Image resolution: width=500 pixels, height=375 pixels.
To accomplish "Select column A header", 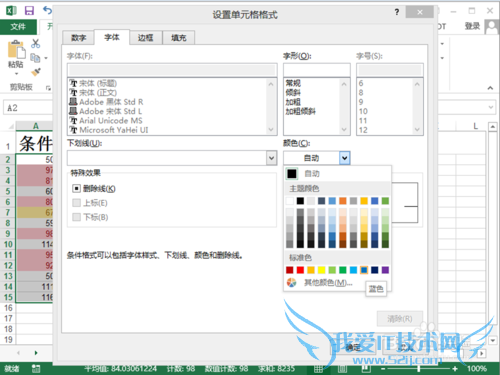I will 35,126.
